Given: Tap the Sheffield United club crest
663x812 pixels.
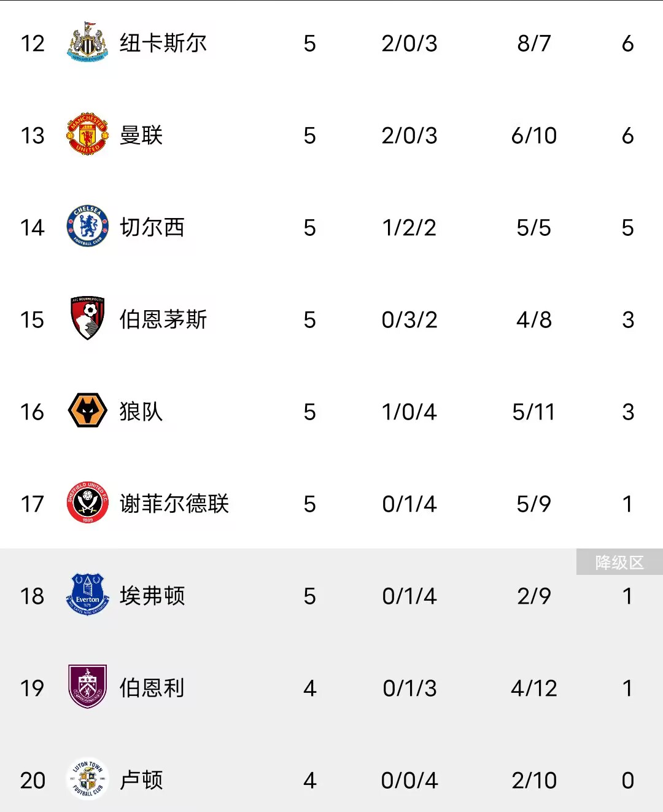Looking at the screenshot, I should [88, 502].
